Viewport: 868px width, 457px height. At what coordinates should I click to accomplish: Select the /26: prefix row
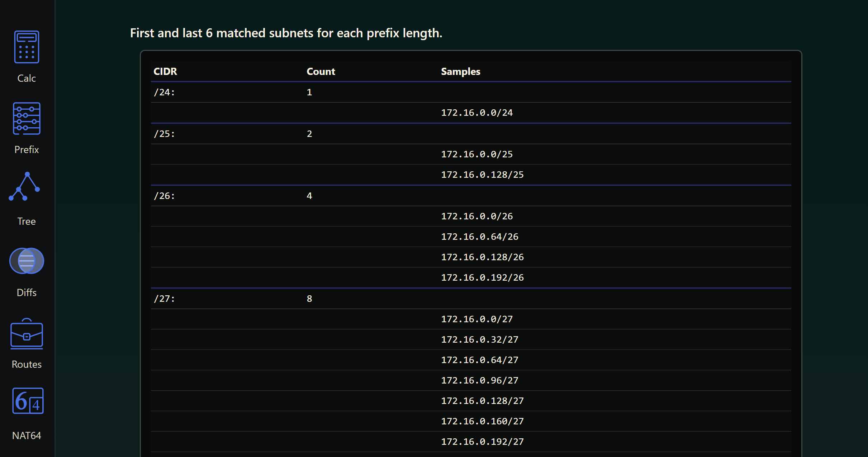(164, 196)
